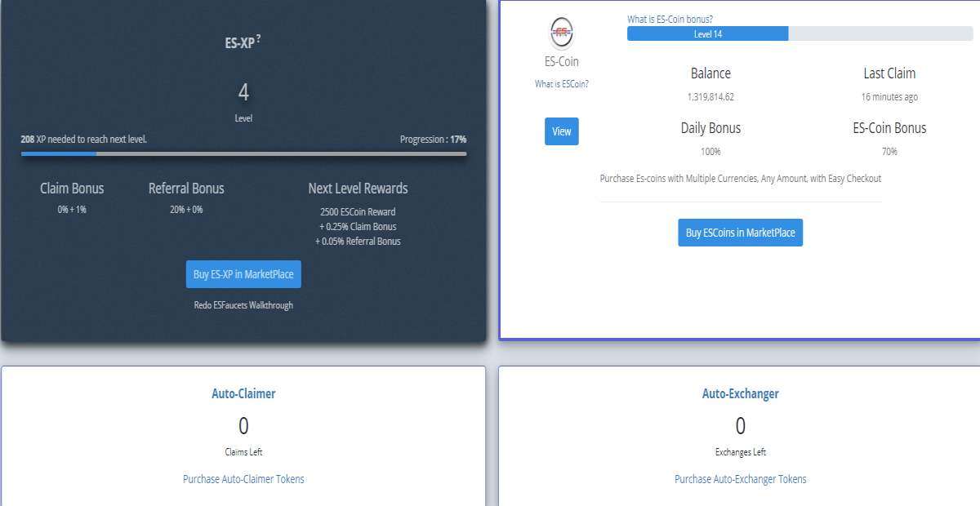The height and width of the screenshot is (506, 980).
Task: Click the Claim Bonus heading
Action: [x=72, y=189]
